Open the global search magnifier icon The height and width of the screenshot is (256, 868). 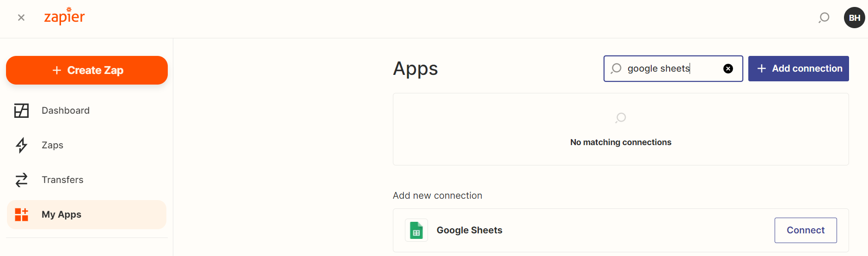point(824,18)
